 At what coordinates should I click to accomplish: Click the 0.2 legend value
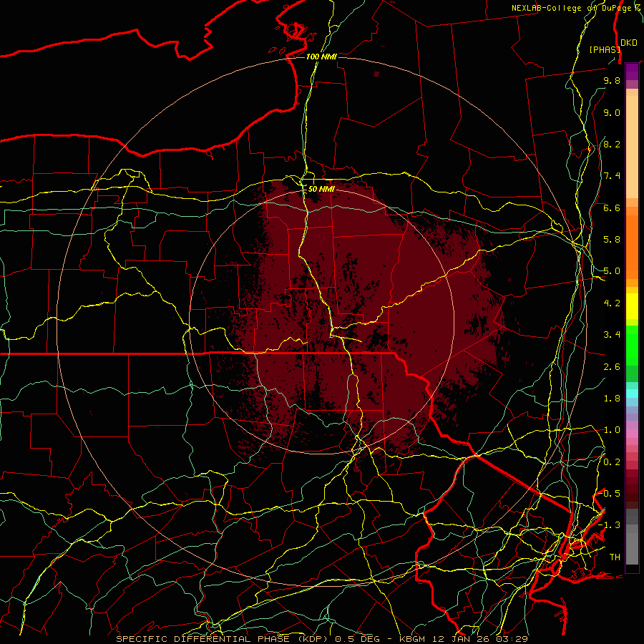[612, 462]
